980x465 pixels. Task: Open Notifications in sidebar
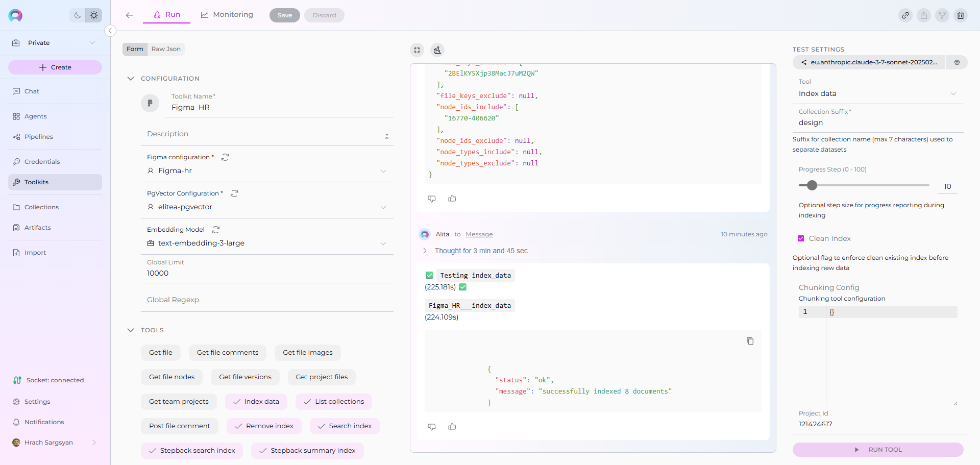[55, 422]
